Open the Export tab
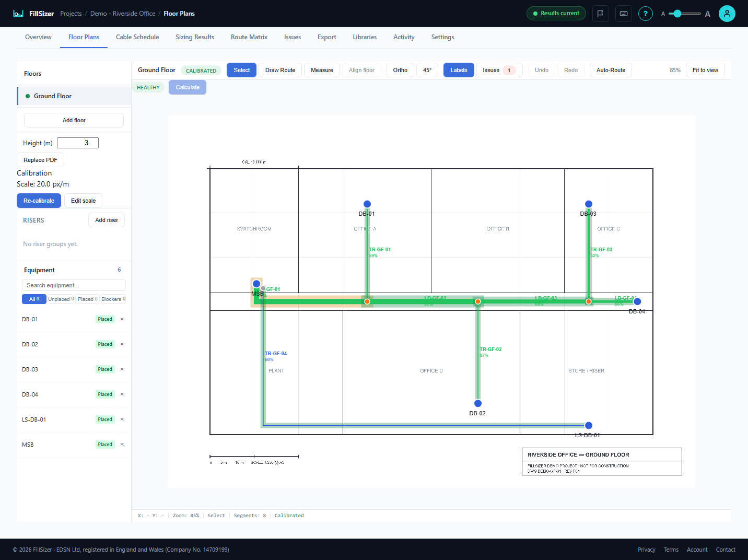748x560 pixels. point(327,37)
